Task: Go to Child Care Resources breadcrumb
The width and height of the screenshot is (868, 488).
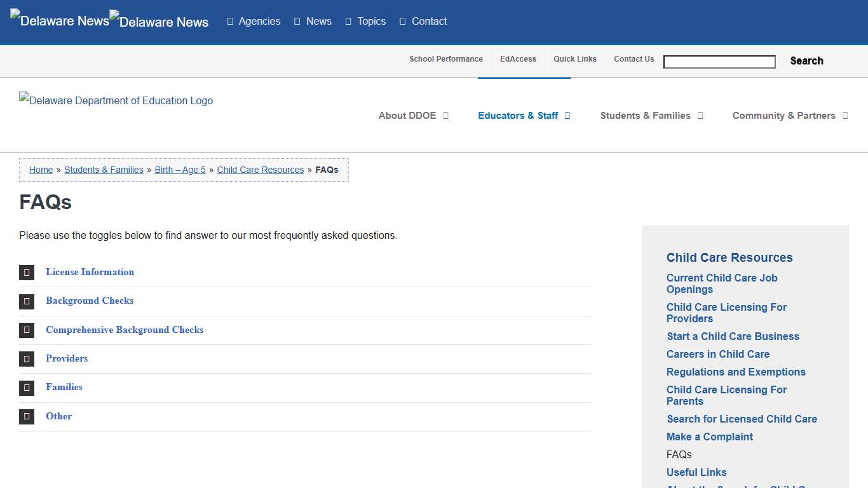Action: (261, 170)
